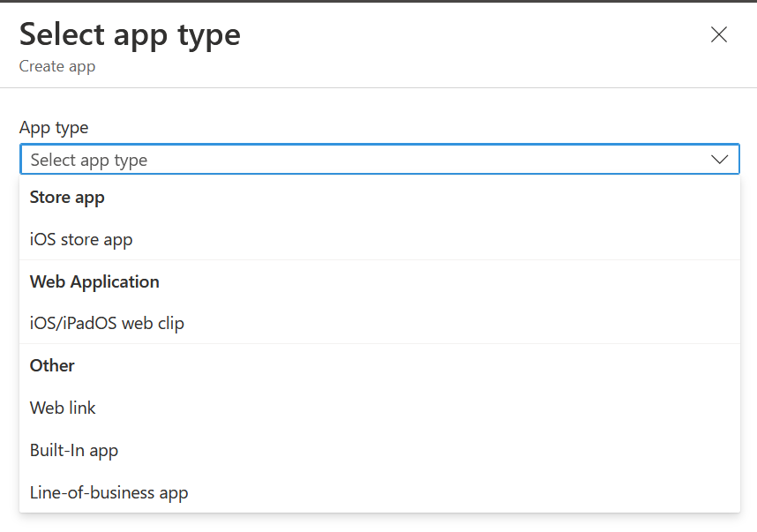Select Line-of-business app option

tap(109, 492)
